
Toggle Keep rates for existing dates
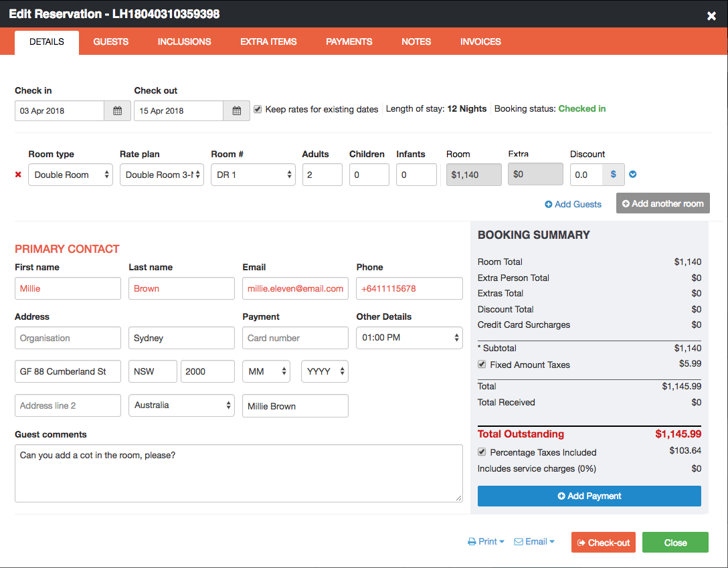point(258,109)
